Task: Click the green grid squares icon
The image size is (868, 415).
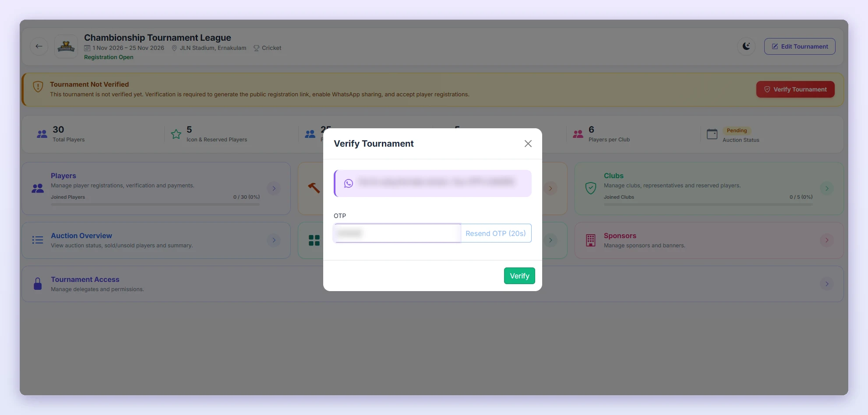Action: (x=314, y=240)
